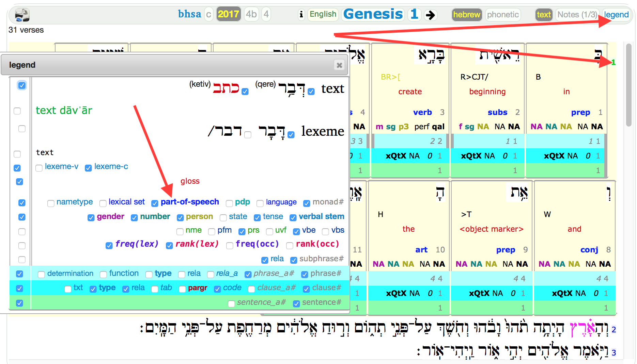
Task: Enable the function checkbox
Action: (x=103, y=275)
